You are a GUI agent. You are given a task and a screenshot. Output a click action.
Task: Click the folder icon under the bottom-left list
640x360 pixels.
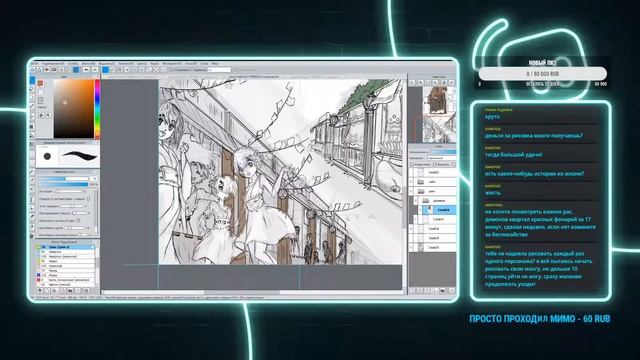pyautogui.click(x=70, y=290)
